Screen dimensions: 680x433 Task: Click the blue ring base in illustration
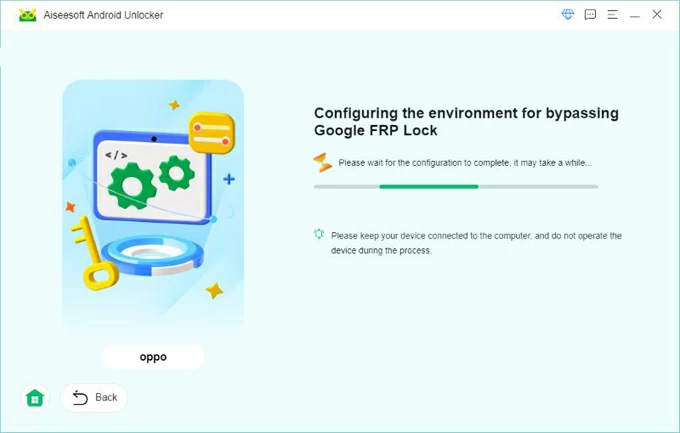154,259
